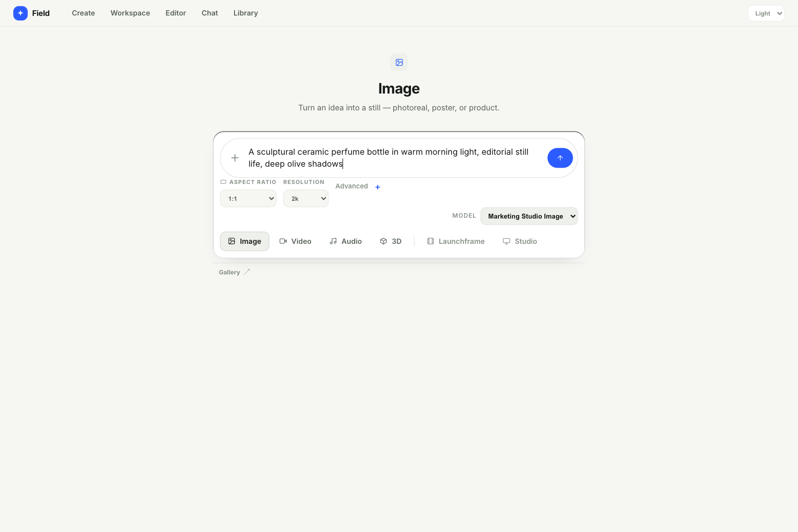Switch to the 3D mode tab
Image resolution: width=798 pixels, height=532 pixels.
coord(391,241)
